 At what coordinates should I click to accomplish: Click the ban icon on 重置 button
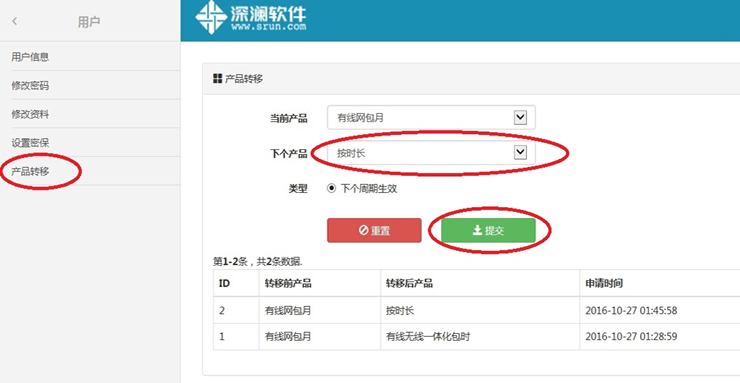click(x=363, y=230)
